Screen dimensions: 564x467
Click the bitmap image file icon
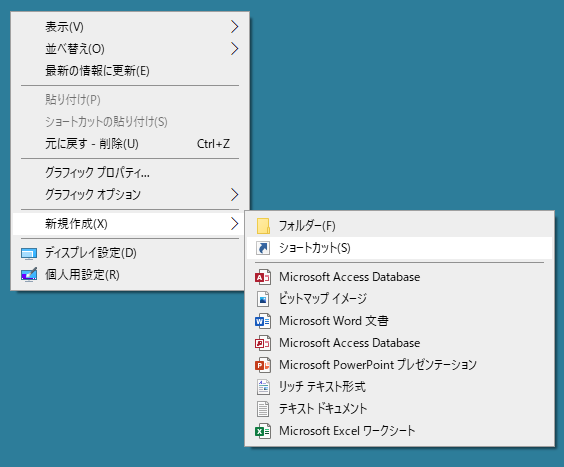[263, 299]
